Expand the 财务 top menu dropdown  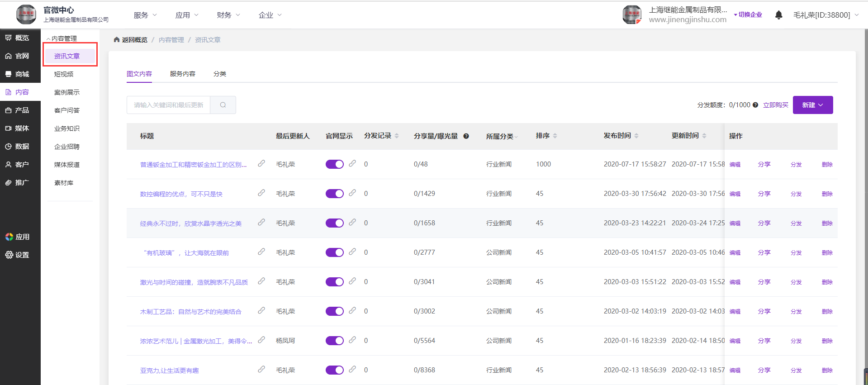click(x=228, y=15)
